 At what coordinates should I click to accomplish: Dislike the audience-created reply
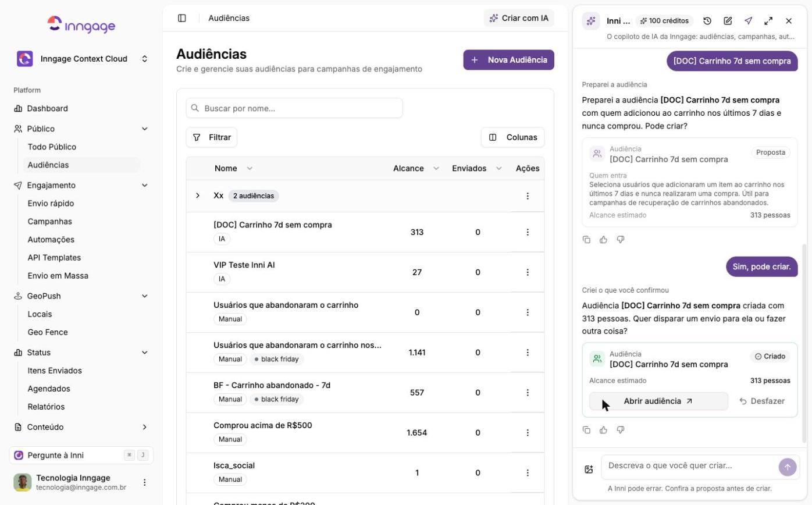point(621,430)
